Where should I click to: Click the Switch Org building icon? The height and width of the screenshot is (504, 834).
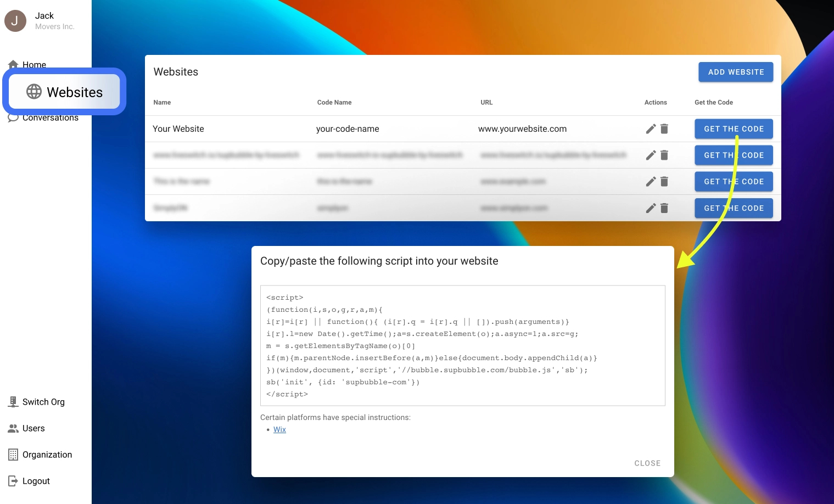pyautogui.click(x=13, y=402)
